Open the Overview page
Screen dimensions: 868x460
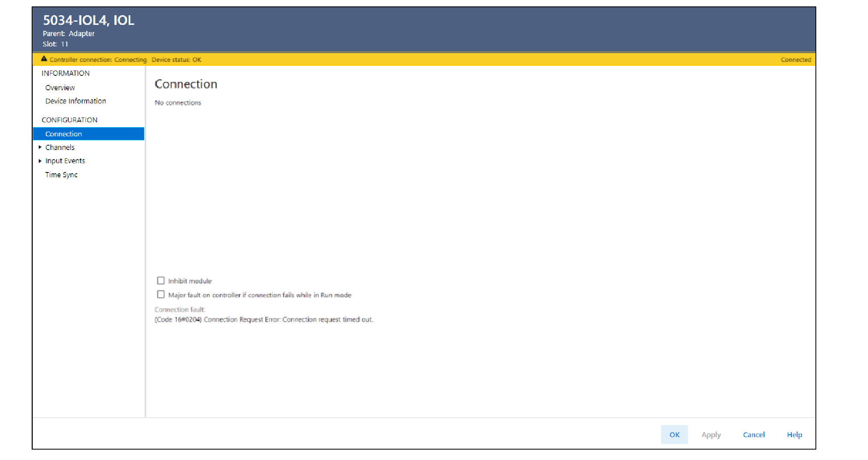[60, 87]
